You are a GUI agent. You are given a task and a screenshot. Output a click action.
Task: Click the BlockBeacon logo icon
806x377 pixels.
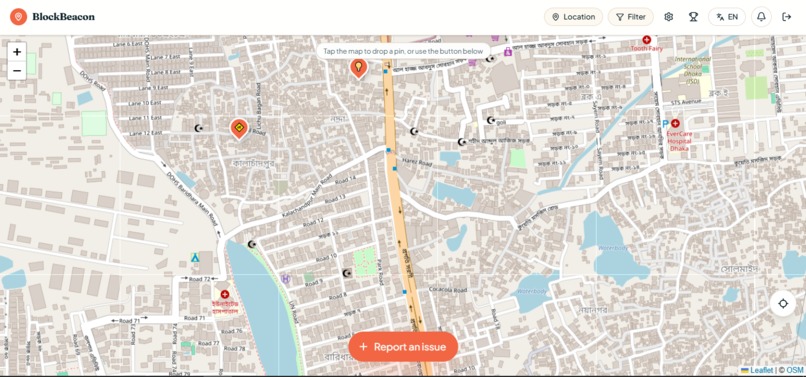pyautogui.click(x=19, y=17)
